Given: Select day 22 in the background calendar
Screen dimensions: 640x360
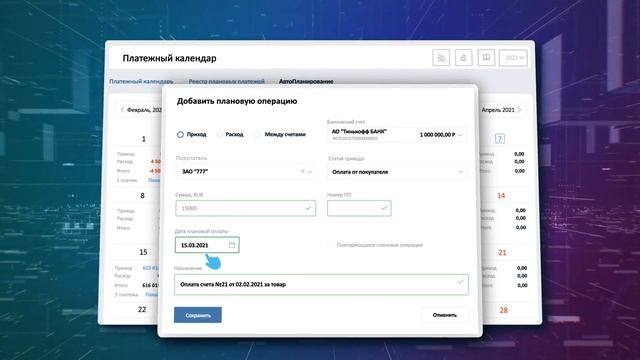Looking at the screenshot, I should [142, 309].
